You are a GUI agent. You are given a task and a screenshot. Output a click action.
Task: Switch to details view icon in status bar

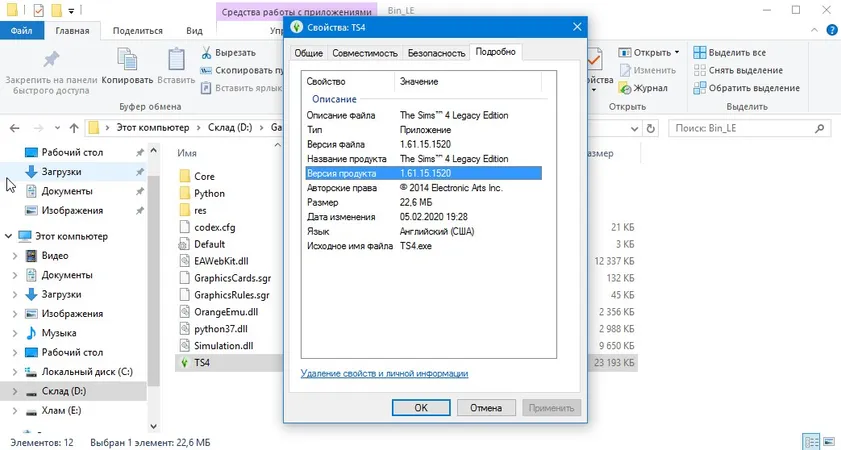pyautogui.click(x=812, y=440)
